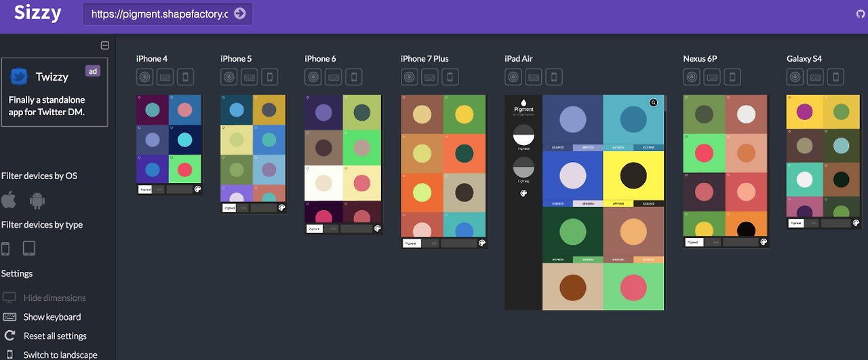868x360 pixels.
Task: Click the Galaxy S4 device label
Action: click(804, 58)
